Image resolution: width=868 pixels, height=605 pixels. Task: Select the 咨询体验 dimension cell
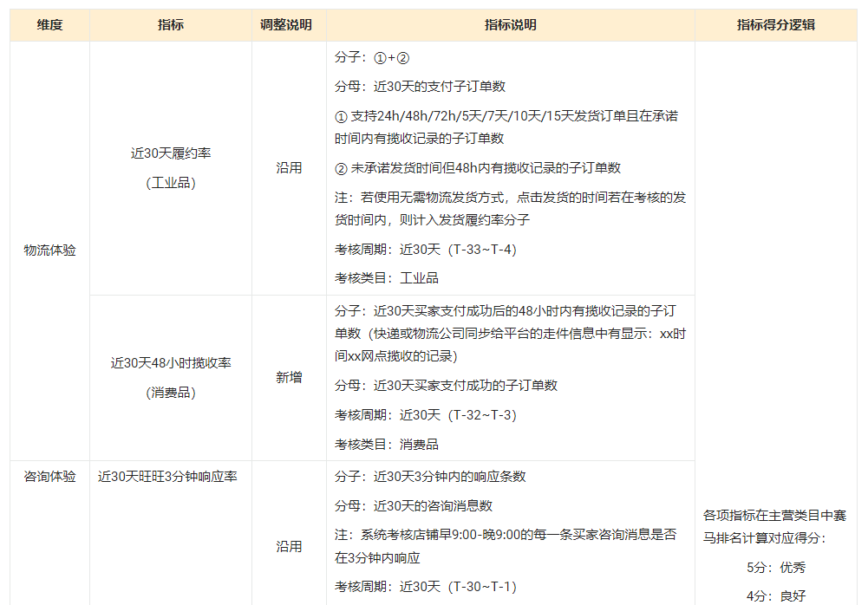[x=49, y=477]
